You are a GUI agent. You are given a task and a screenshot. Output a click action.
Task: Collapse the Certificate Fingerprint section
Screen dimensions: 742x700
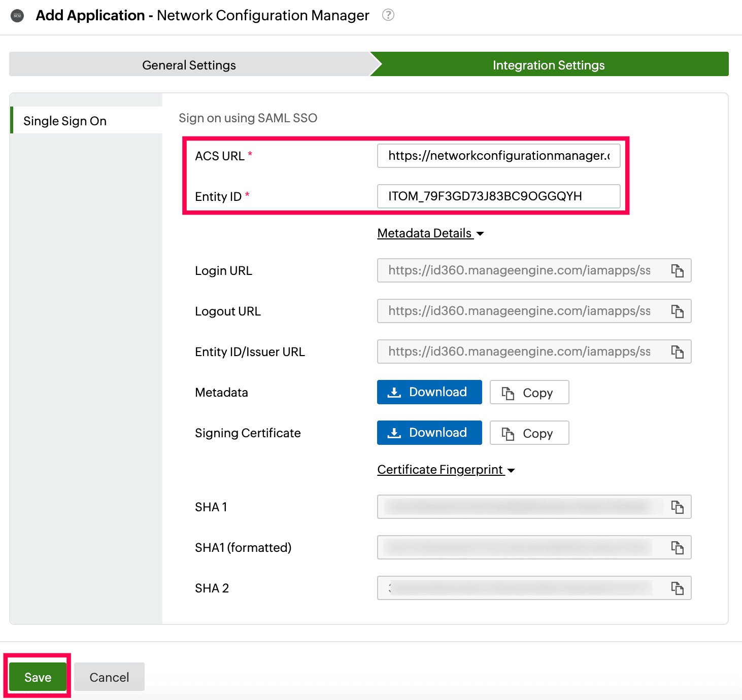tap(446, 470)
